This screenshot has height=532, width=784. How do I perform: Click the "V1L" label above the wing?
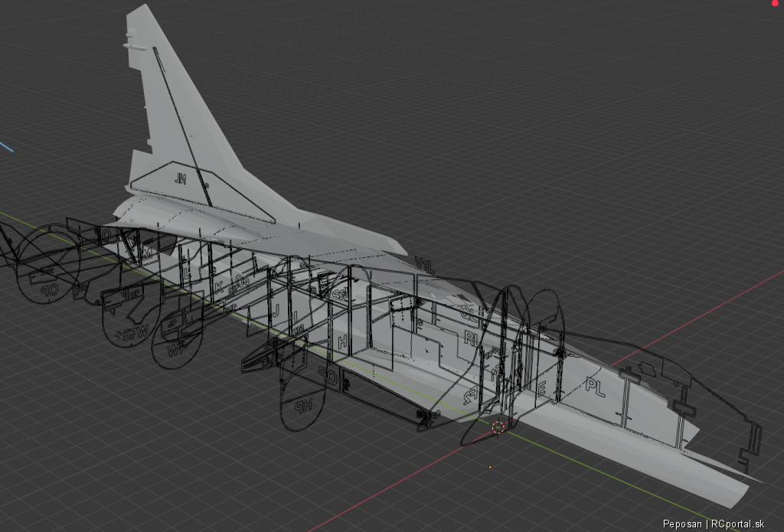pyautogui.click(x=424, y=265)
